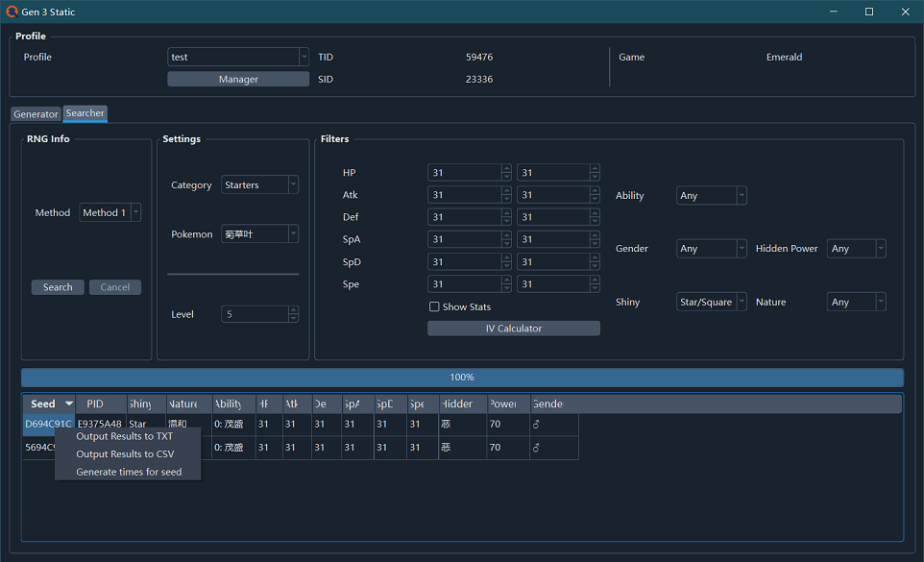Click the Seed column sort arrow

tap(68, 404)
